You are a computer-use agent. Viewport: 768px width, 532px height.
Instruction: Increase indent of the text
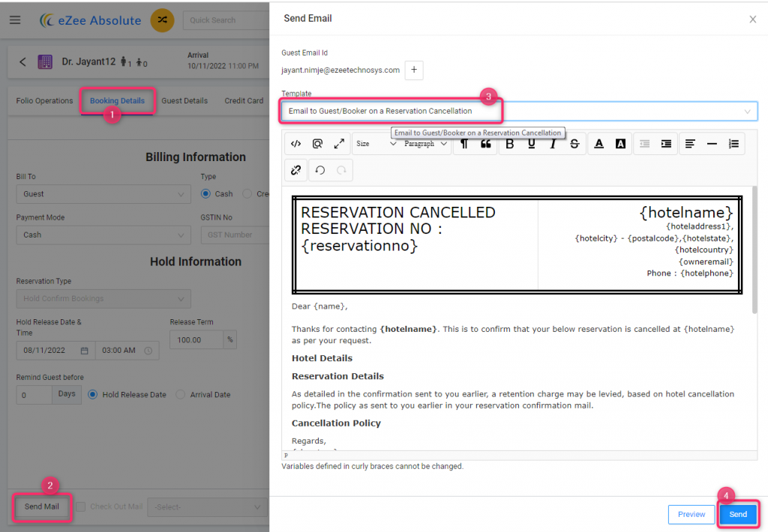[666, 144]
